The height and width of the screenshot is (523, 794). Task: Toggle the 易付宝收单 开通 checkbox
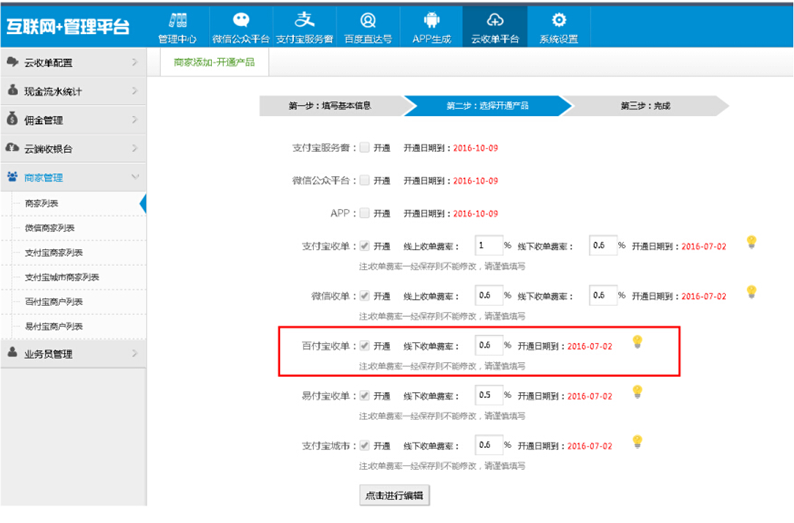(x=365, y=396)
